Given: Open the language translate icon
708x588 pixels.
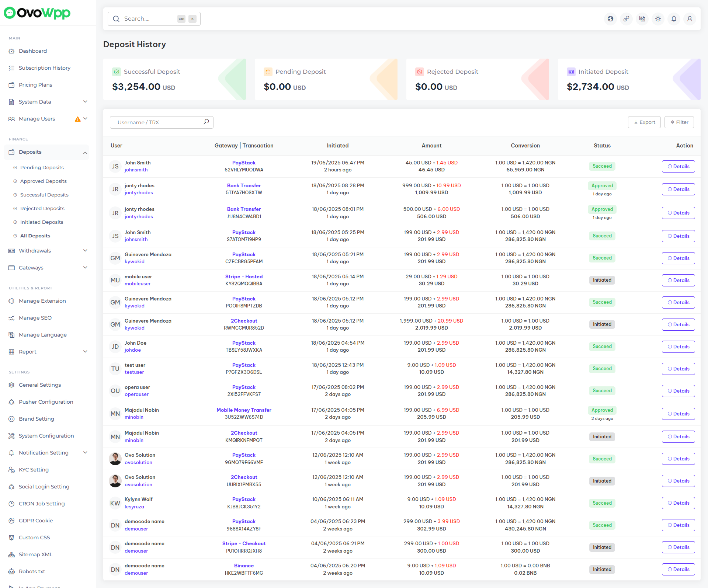Looking at the screenshot, I should (642, 19).
